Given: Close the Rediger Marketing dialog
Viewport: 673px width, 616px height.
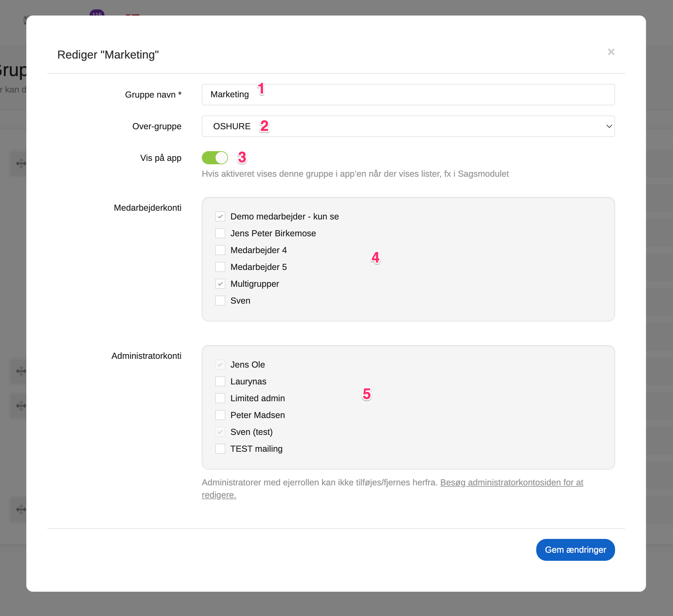Looking at the screenshot, I should click(611, 52).
